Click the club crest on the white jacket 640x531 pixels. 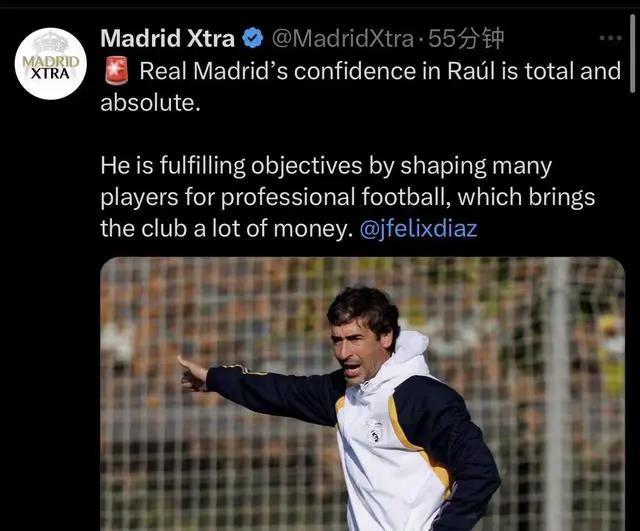click(375, 432)
